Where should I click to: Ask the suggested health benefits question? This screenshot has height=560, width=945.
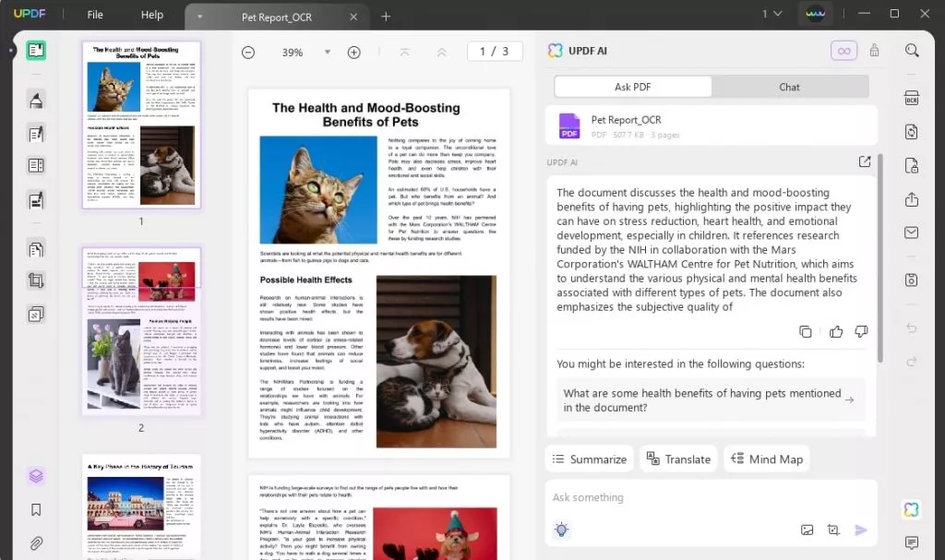pyautogui.click(x=711, y=400)
